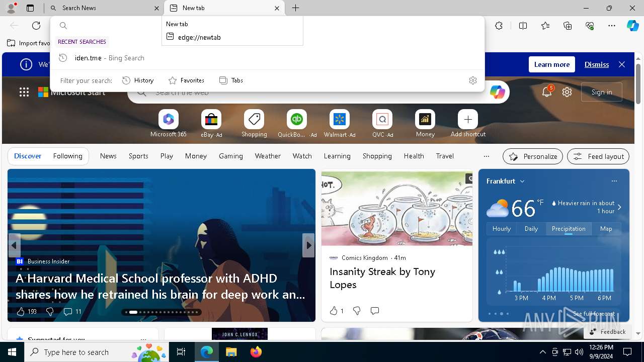This screenshot has width=644, height=362.
Task: Open page settings gear next to Sign in
Action: [567, 92]
